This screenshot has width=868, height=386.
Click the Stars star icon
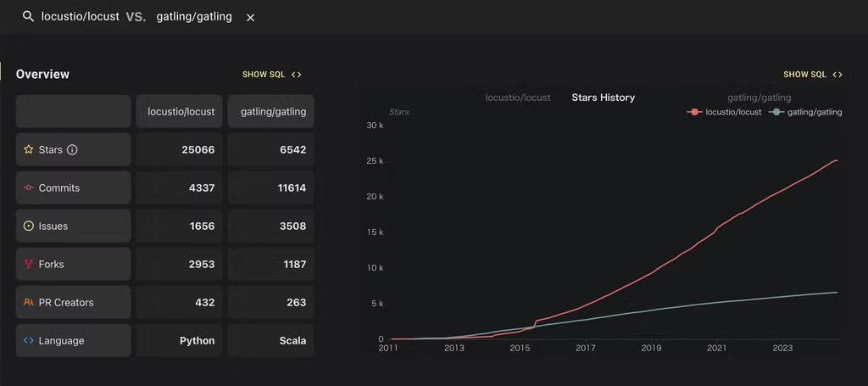(x=29, y=149)
